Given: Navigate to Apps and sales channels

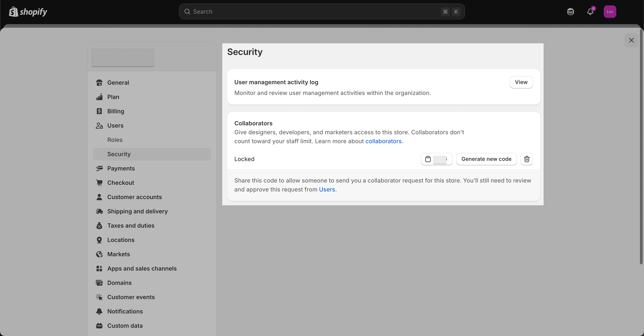Looking at the screenshot, I should point(142,268).
